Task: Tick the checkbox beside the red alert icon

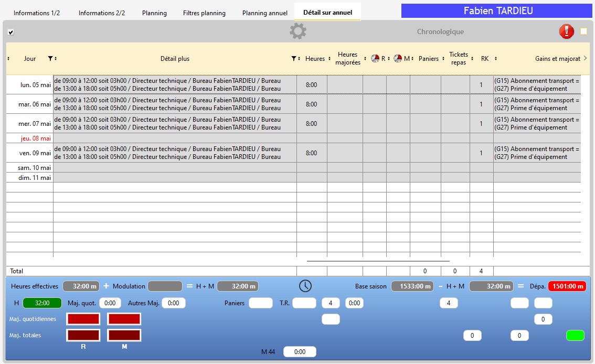Action: (x=583, y=31)
